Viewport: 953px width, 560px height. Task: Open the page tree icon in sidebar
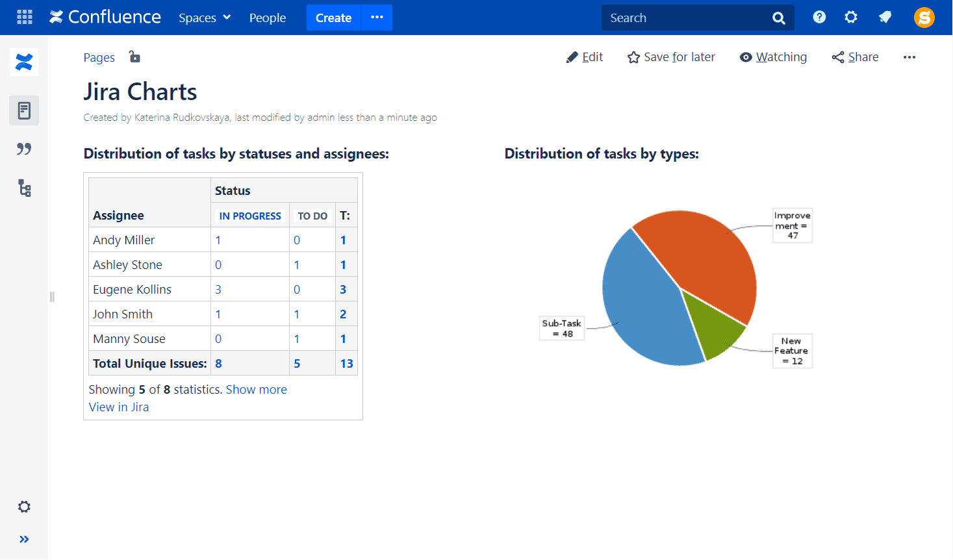point(24,188)
